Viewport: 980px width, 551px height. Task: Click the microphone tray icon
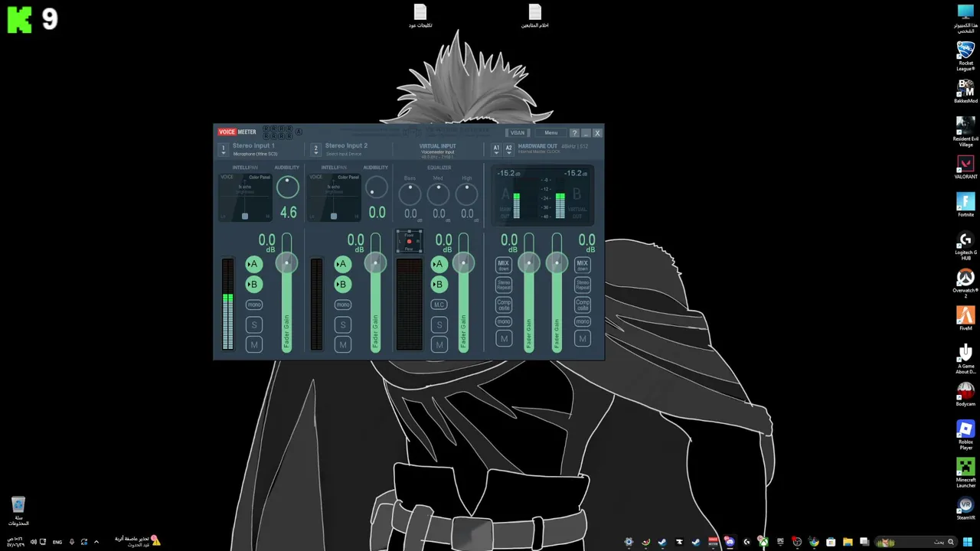coord(71,542)
